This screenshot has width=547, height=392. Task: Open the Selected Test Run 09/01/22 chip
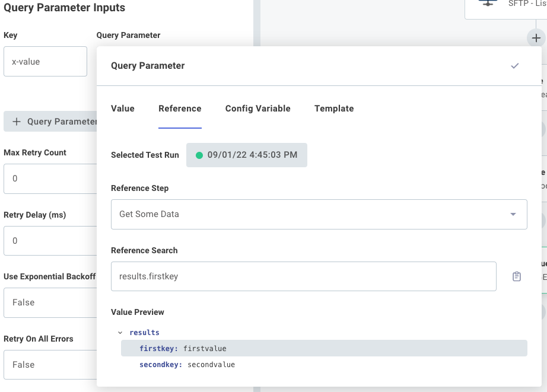click(x=247, y=155)
